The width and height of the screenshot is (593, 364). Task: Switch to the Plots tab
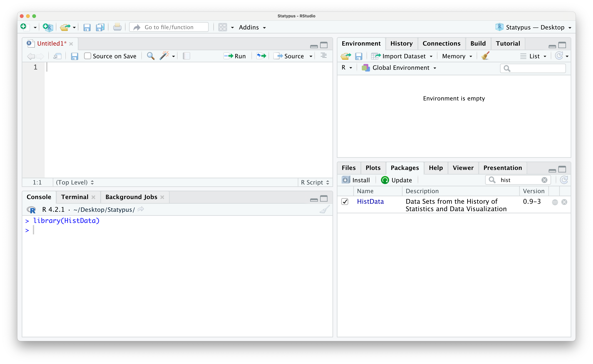(x=373, y=168)
